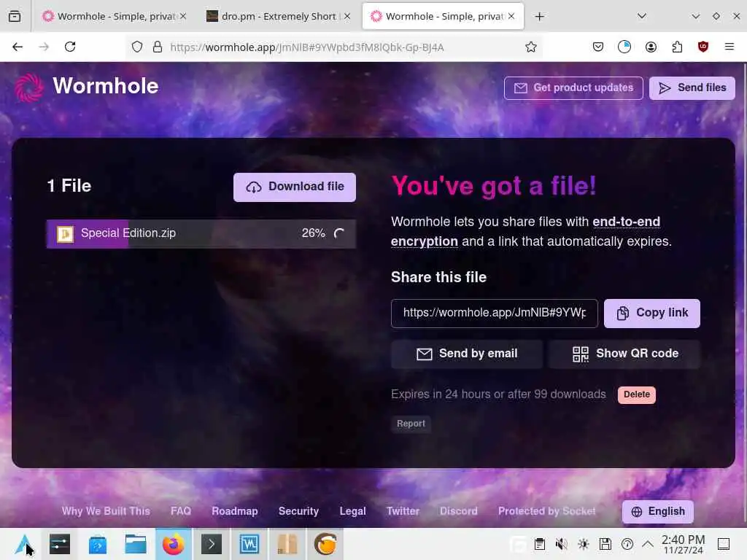Open the software store taskbar icon
Screen dimensions: 747x560
coord(98,544)
